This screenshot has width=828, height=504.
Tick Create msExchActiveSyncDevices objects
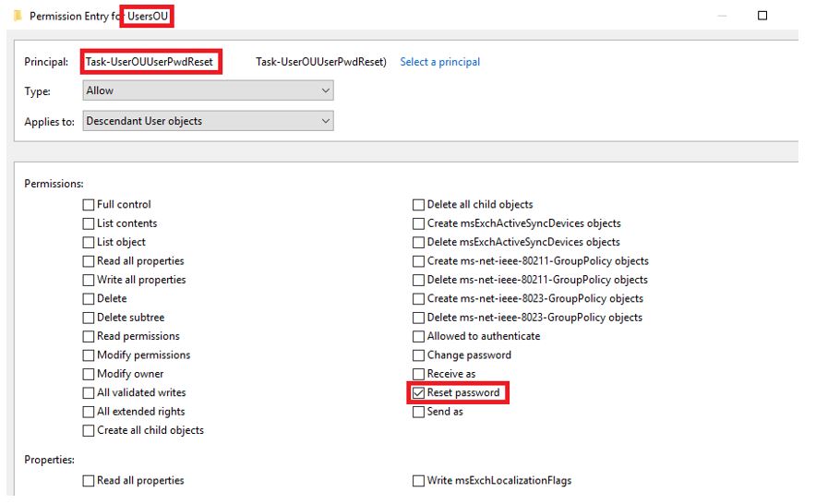(x=418, y=223)
